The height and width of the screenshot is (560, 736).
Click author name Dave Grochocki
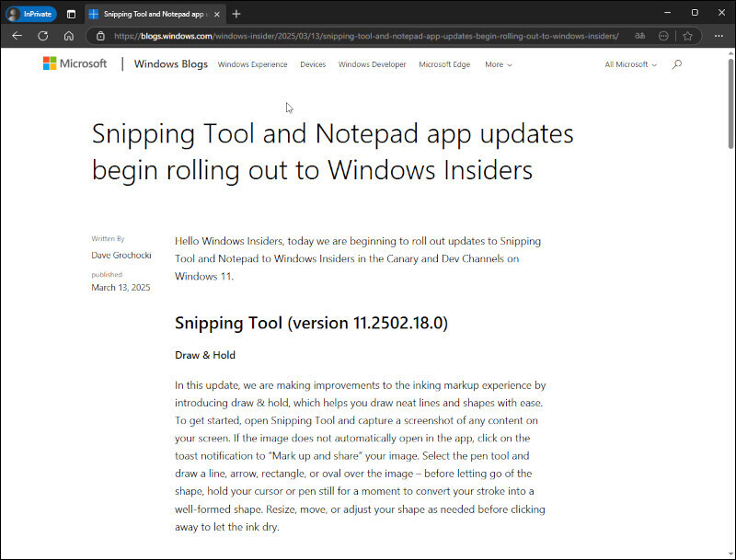pos(121,255)
